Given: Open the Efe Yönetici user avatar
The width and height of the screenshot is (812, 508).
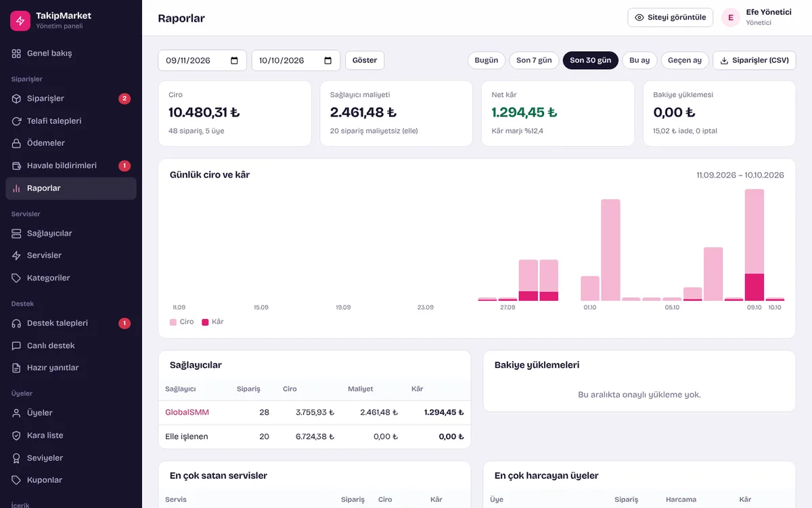Looking at the screenshot, I should click(731, 18).
